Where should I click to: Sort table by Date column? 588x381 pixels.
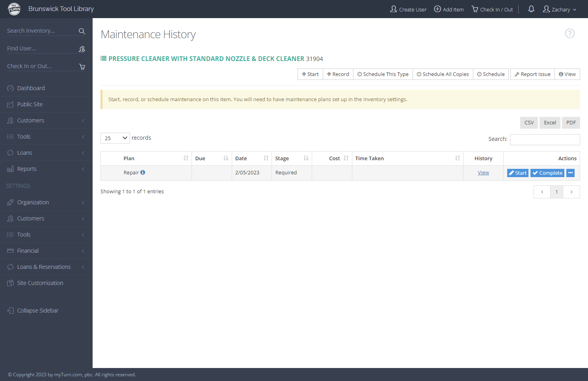point(252,158)
